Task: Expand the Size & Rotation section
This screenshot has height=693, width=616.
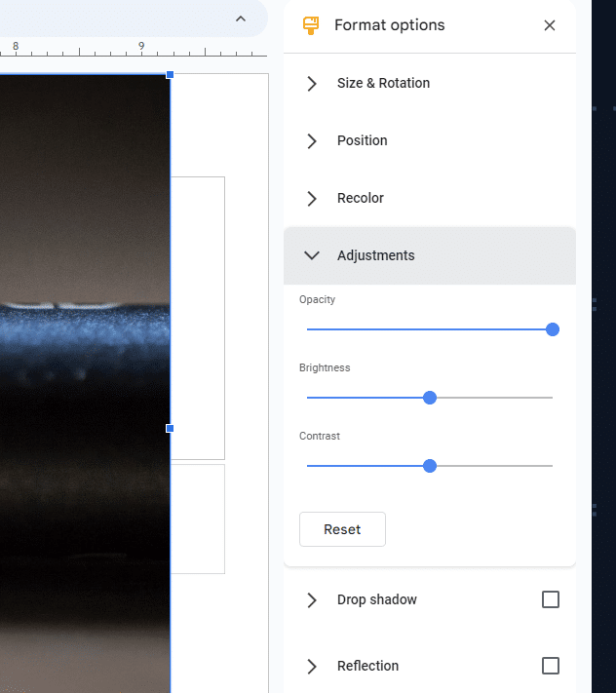Action: point(430,83)
